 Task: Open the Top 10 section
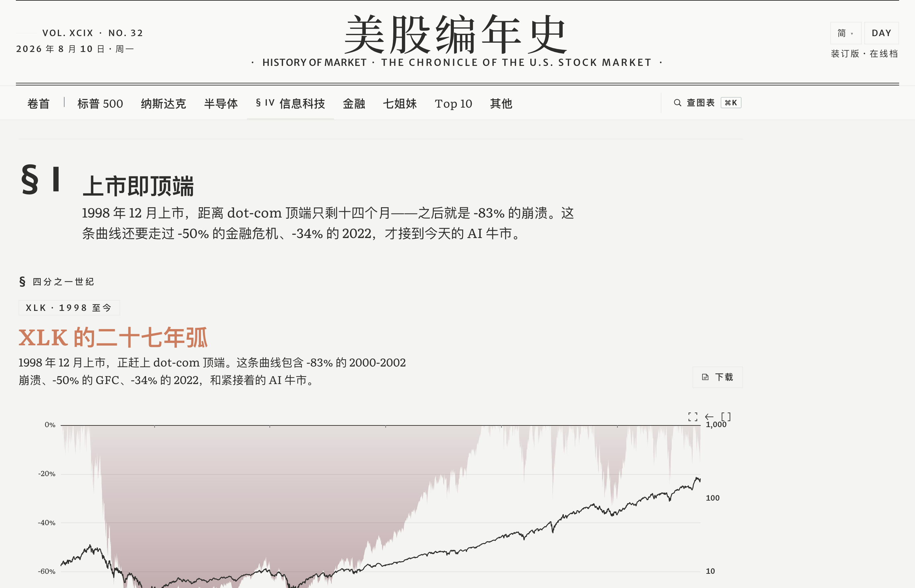point(453,104)
